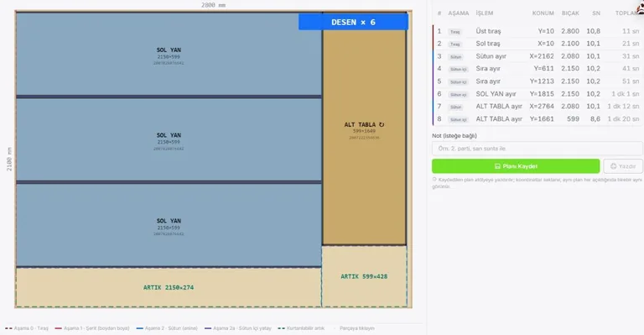Viewport: 644px width, 335px height.
Task: Select ALT TABLA ayır at X=2764
Action: [538, 106]
